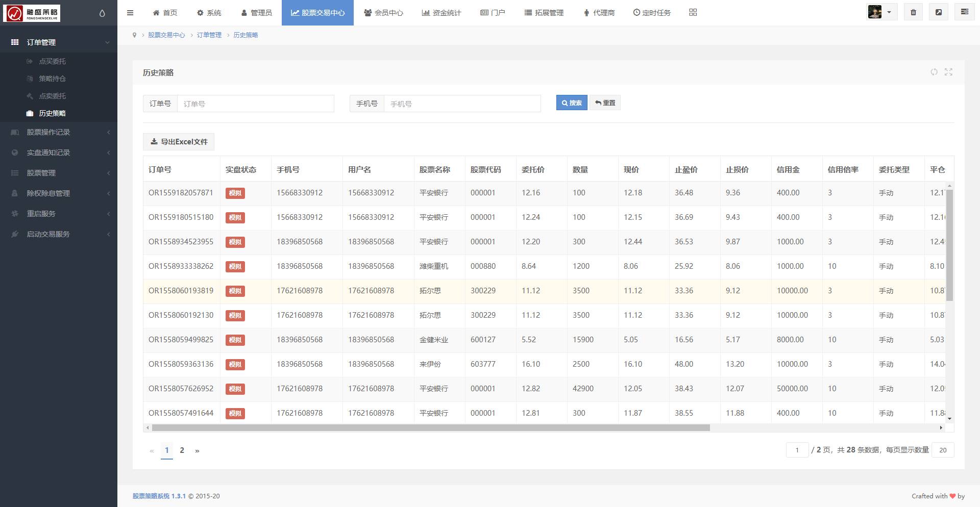980x507 pixels.
Task: Focus the 订单号 input field
Action: (255, 104)
